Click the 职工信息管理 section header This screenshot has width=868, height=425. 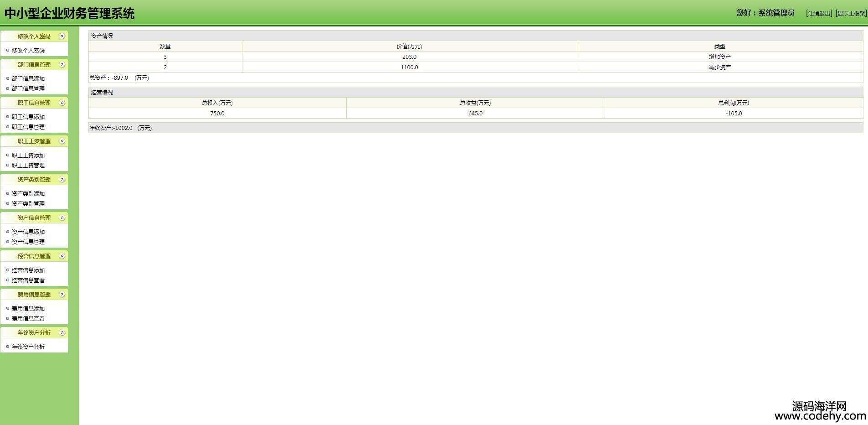coord(34,103)
